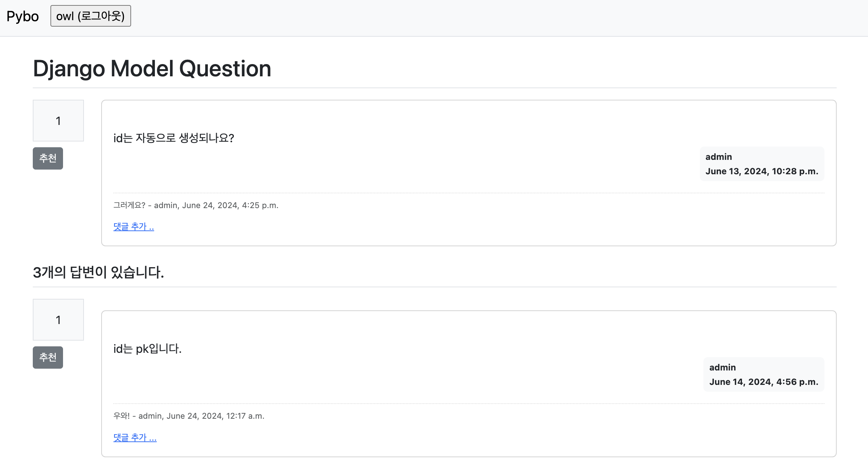The image size is (868, 463).
Task: Click the 그러게요? comment text
Action: [x=129, y=206]
